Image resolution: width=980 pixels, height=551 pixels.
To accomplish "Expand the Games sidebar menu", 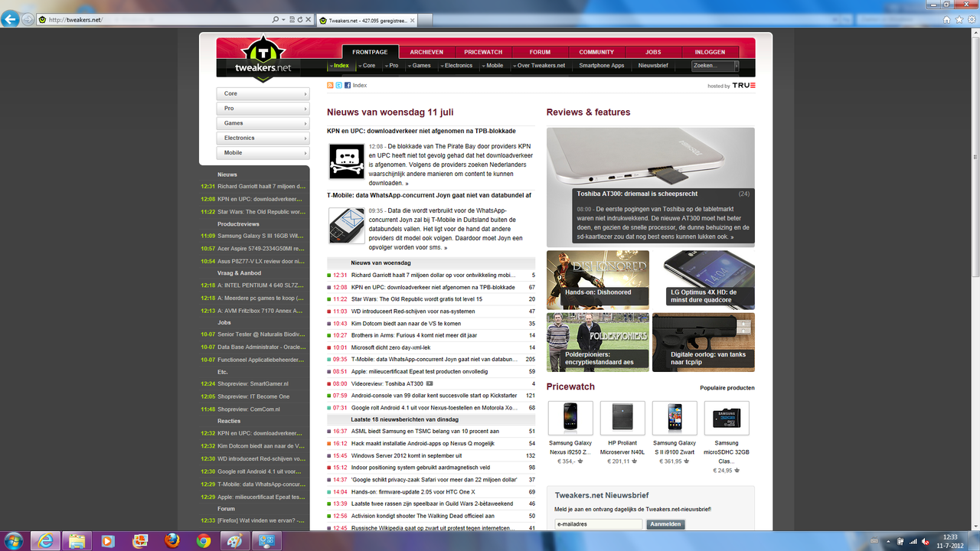I will 263,123.
